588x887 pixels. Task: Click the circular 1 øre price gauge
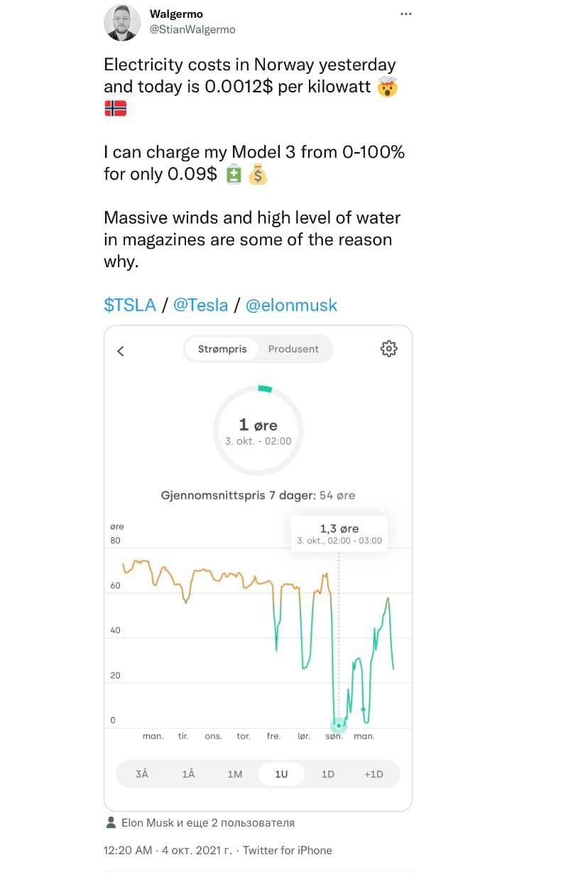click(x=258, y=431)
